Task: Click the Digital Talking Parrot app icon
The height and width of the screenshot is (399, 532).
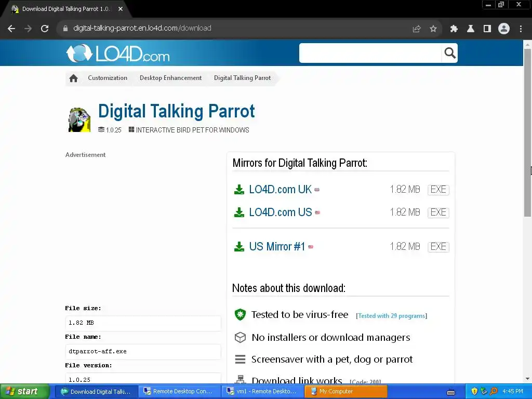Action: pos(79,120)
